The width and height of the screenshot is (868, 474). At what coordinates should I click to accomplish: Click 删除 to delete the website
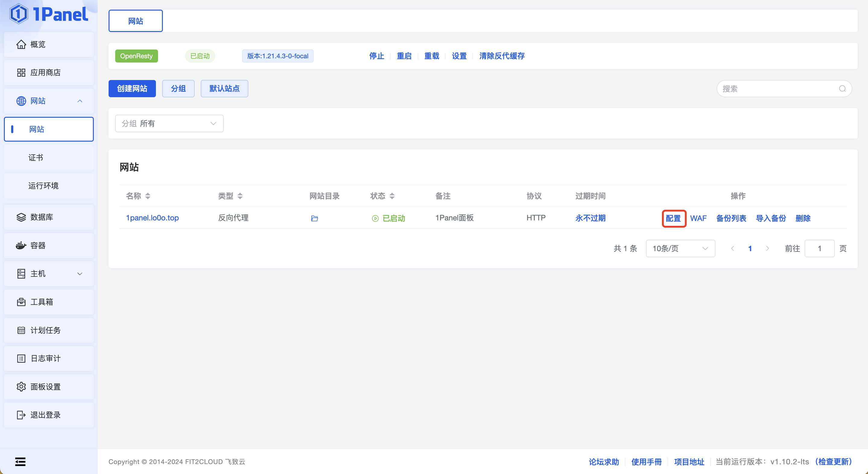803,218
